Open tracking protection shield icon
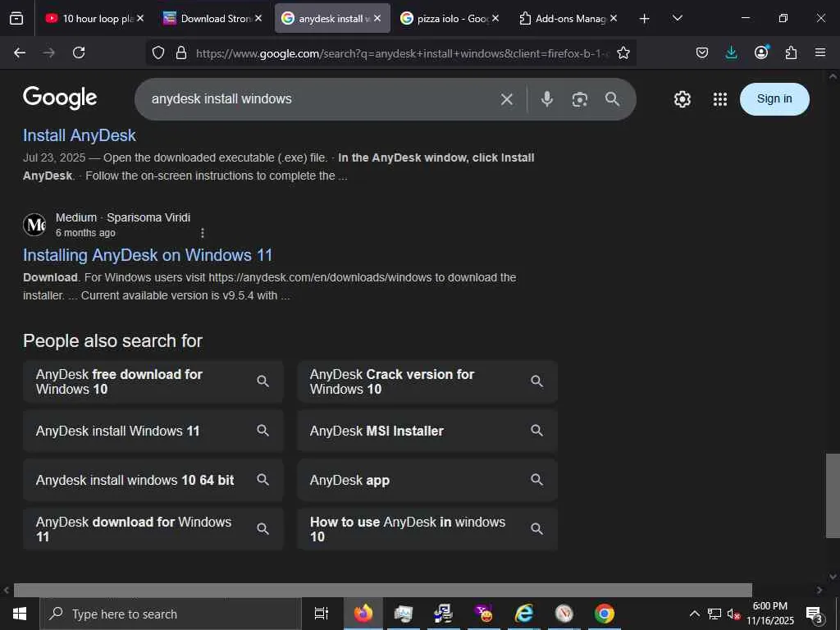The height and width of the screenshot is (630, 840). [158, 52]
